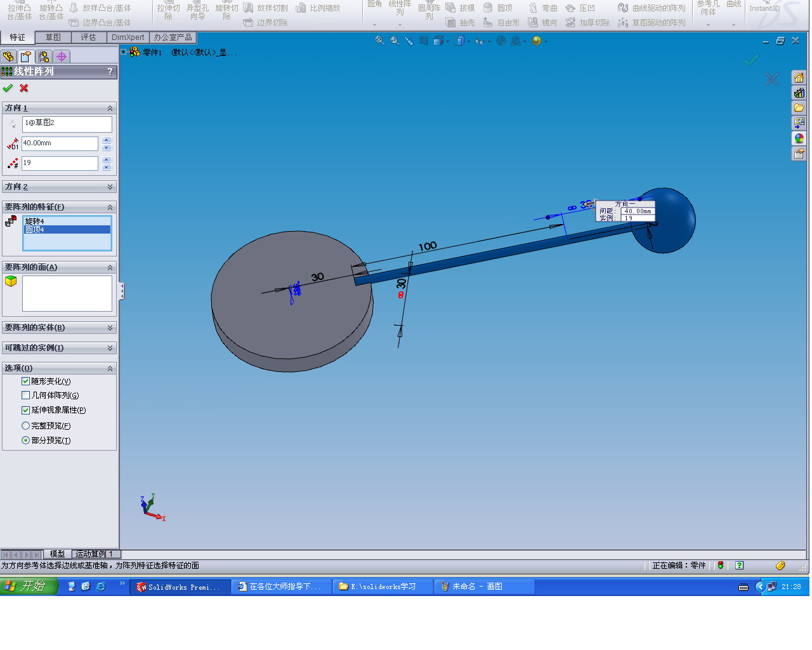Confirm the linear pattern with green checkmark
The width and height of the screenshot is (812, 650).
coord(8,88)
